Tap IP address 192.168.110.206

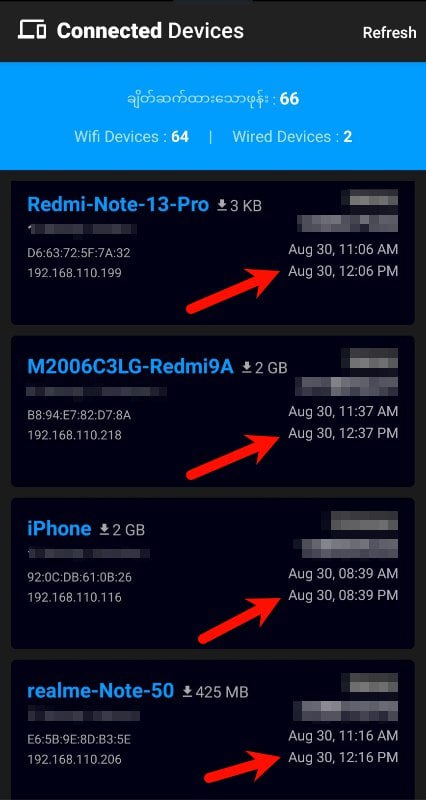[x=74, y=760]
